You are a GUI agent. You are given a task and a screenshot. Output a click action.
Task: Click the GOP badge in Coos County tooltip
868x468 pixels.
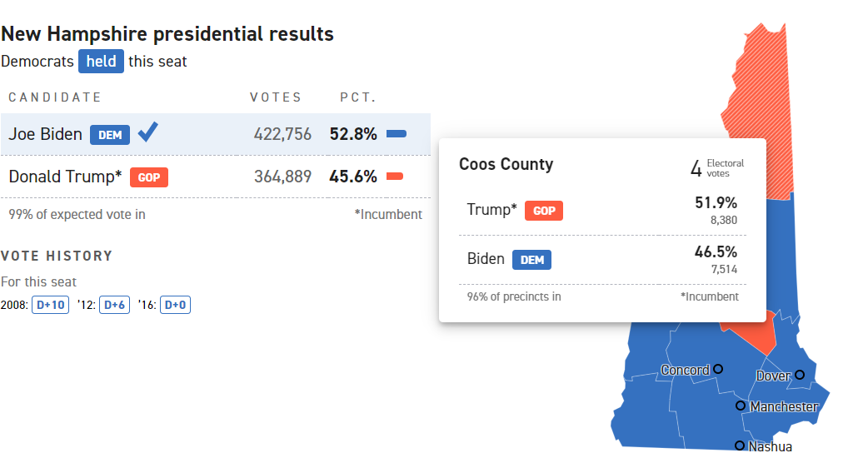544,211
